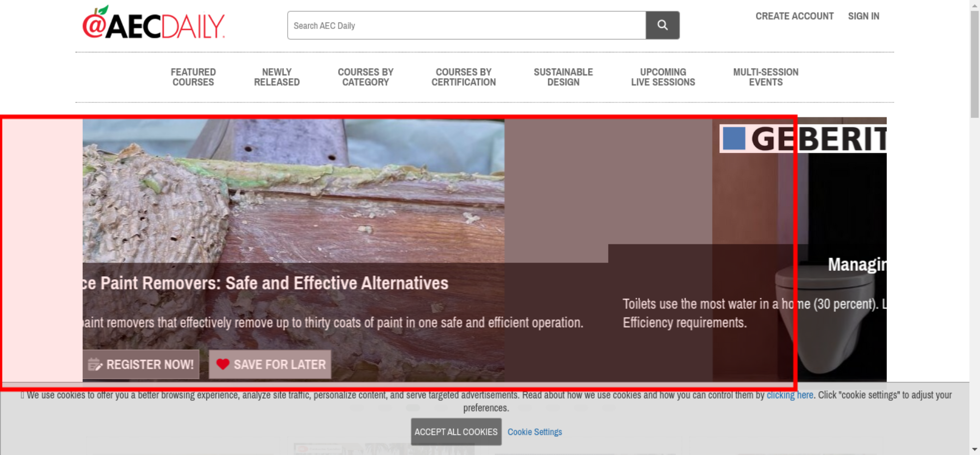The width and height of the screenshot is (980, 455).
Task: Open Cookie Settings
Action: (x=534, y=432)
